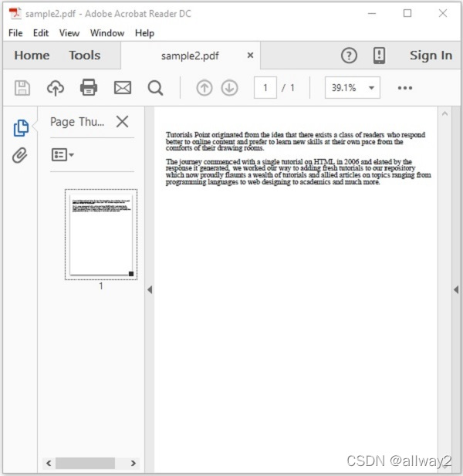Screen dimensions: 463x476
Task: Click the page number input field
Action: click(265, 88)
